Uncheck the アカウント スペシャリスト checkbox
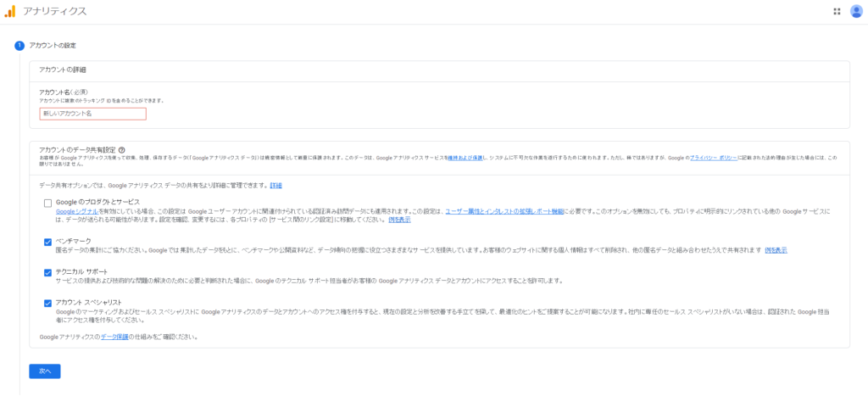Image resolution: width=868 pixels, height=396 pixels. point(48,303)
